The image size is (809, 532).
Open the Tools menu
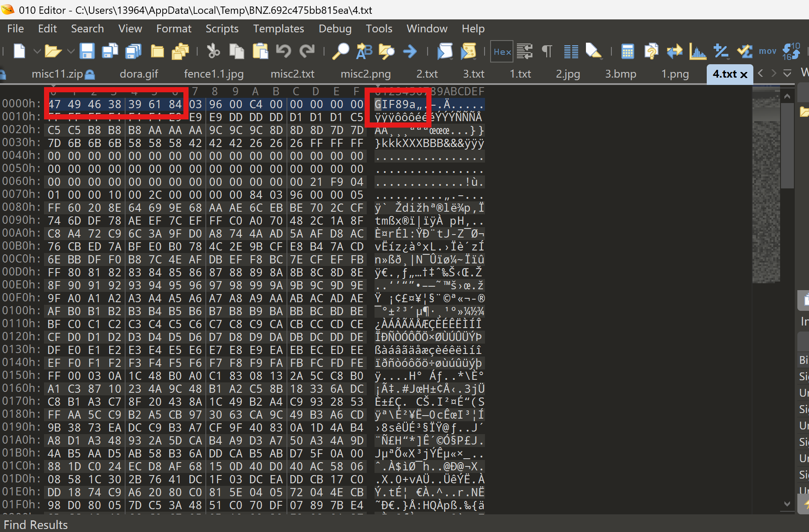click(x=379, y=29)
